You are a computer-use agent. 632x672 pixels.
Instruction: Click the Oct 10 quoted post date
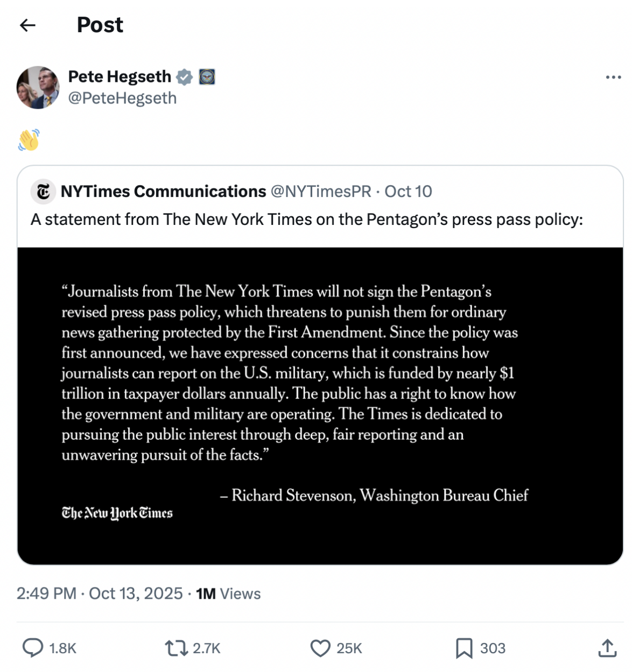pos(408,192)
